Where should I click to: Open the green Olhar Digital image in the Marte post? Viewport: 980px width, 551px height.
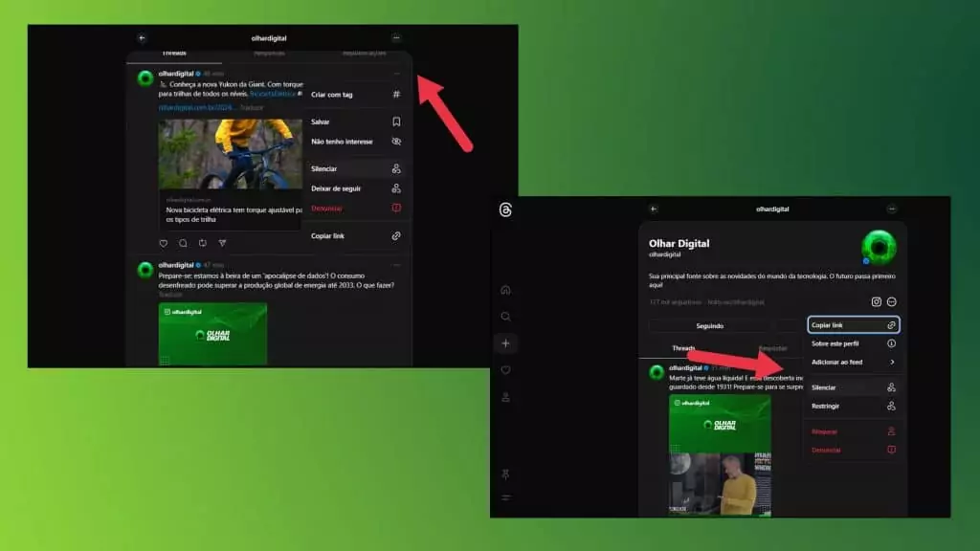point(720,424)
